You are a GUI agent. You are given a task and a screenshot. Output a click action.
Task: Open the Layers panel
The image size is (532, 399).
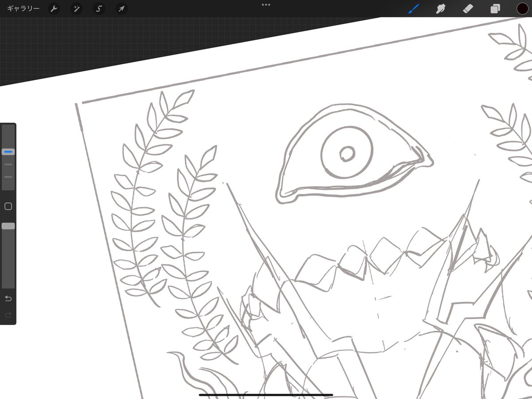495,9
